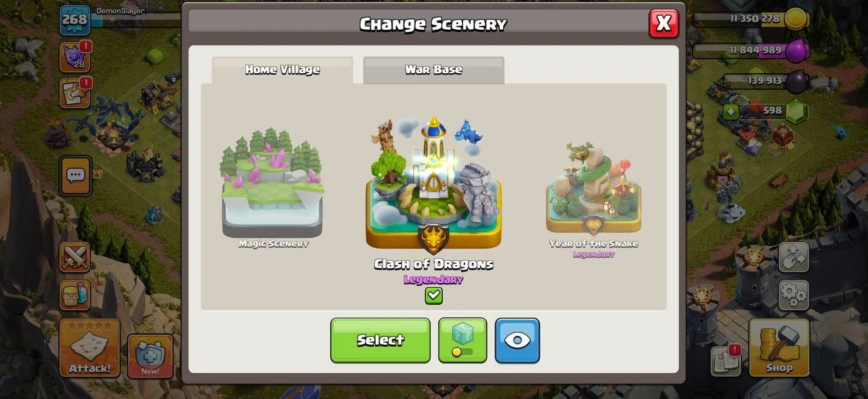The width and height of the screenshot is (868, 399).
Task: Tap the Attack! map button
Action: [90, 348]
